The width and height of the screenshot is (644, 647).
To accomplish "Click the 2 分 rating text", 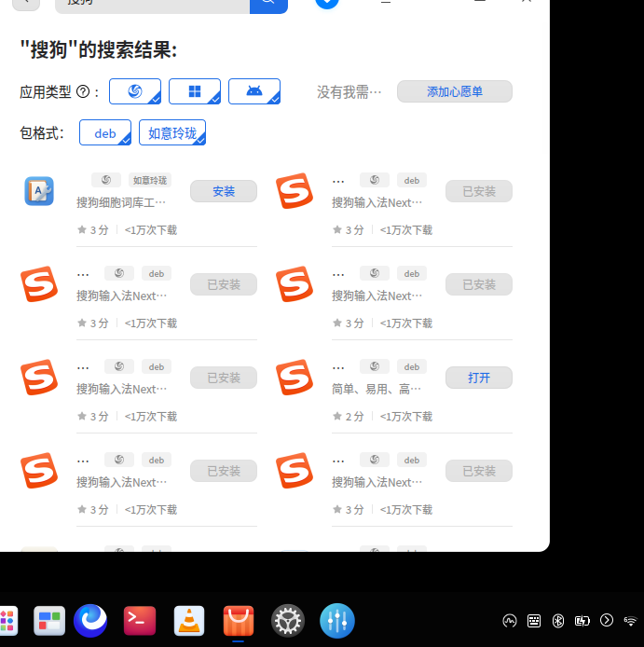I will [354, 417].
